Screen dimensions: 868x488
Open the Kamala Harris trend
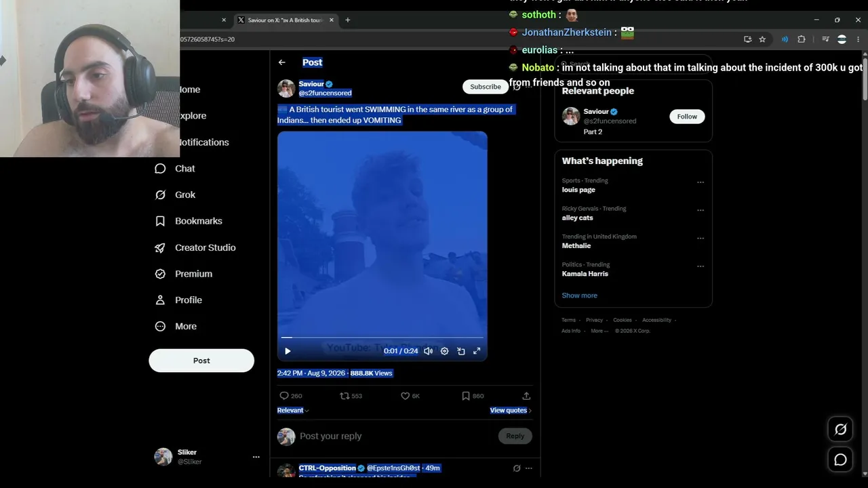coord(585,274)
